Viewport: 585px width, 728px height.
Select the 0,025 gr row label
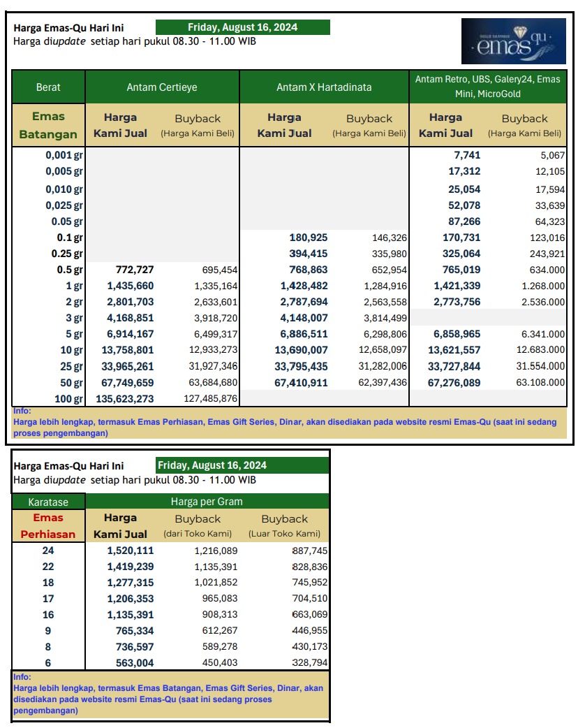click(64, 205)
